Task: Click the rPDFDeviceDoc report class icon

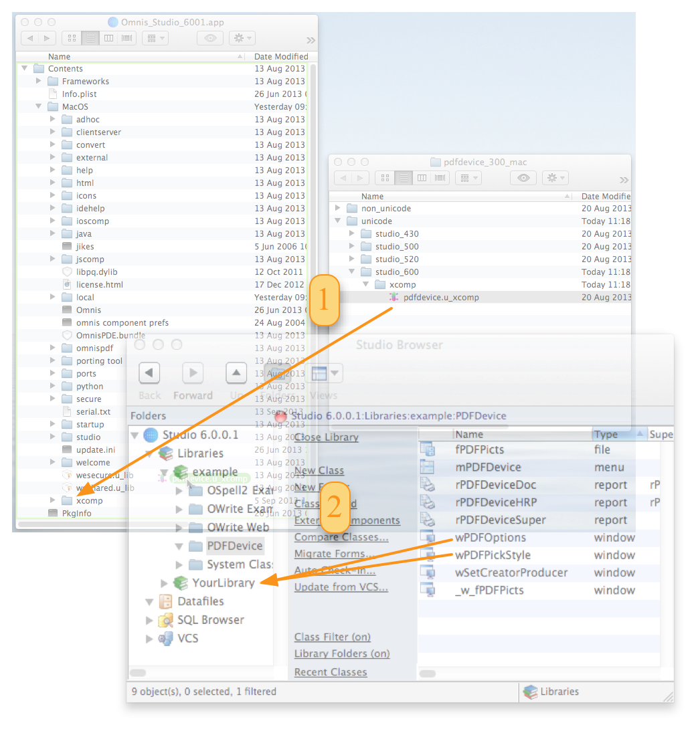Action: (428, 485)
